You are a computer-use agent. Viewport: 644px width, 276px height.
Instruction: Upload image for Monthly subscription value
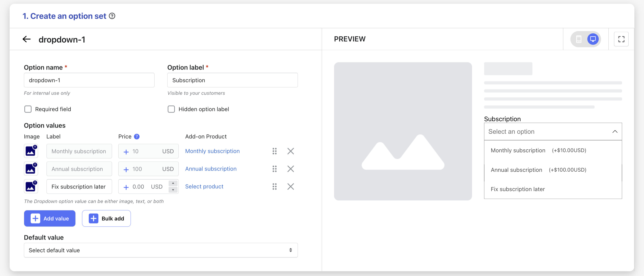click(x=31, y=151)
